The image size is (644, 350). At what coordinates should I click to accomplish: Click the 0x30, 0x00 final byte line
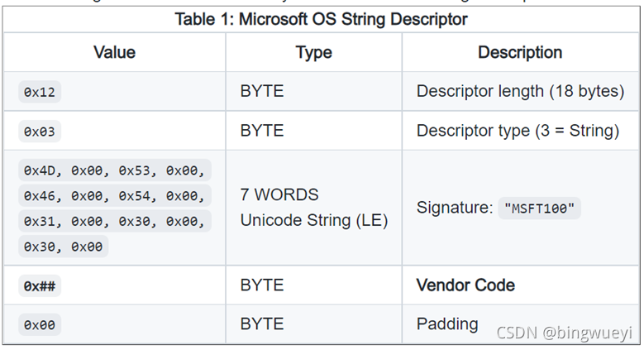coord(63,246)
